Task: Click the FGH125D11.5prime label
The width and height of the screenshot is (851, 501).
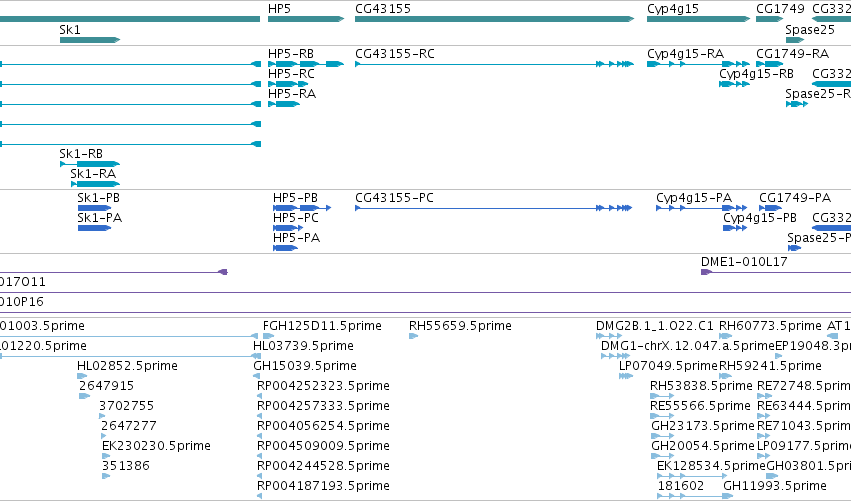Action: 322,326
